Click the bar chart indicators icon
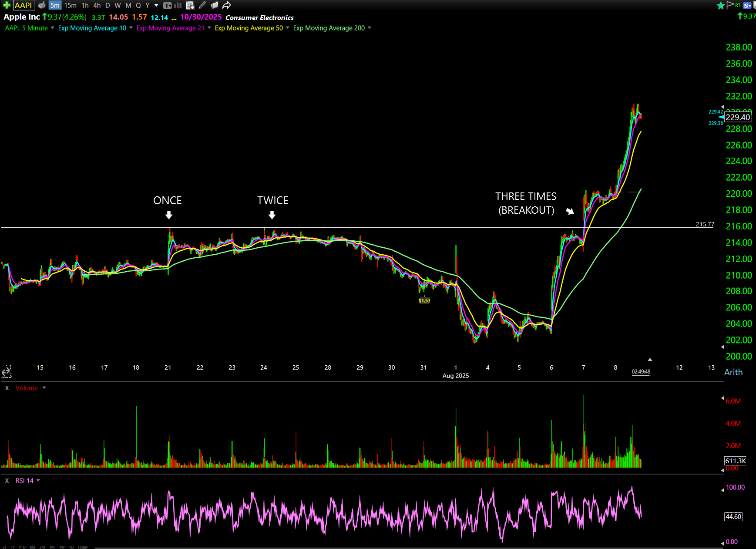The image size is (756, 549). (178, 5)
